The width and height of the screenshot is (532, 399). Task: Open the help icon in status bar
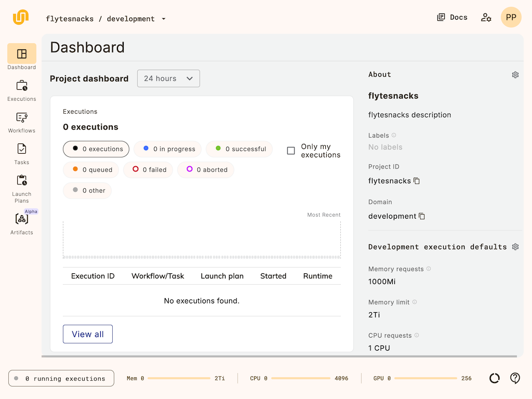click(515, 378)
